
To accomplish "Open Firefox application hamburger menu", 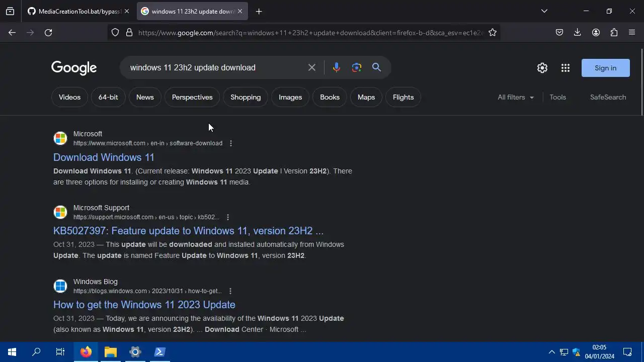I will [x=632, y=32].
